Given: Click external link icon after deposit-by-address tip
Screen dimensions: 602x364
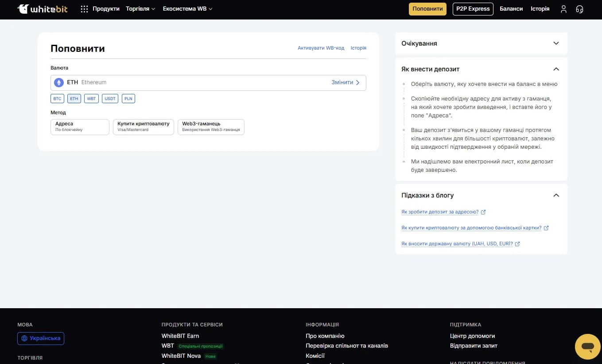Looking at the screenshot, I should click(x=483, y=212).
